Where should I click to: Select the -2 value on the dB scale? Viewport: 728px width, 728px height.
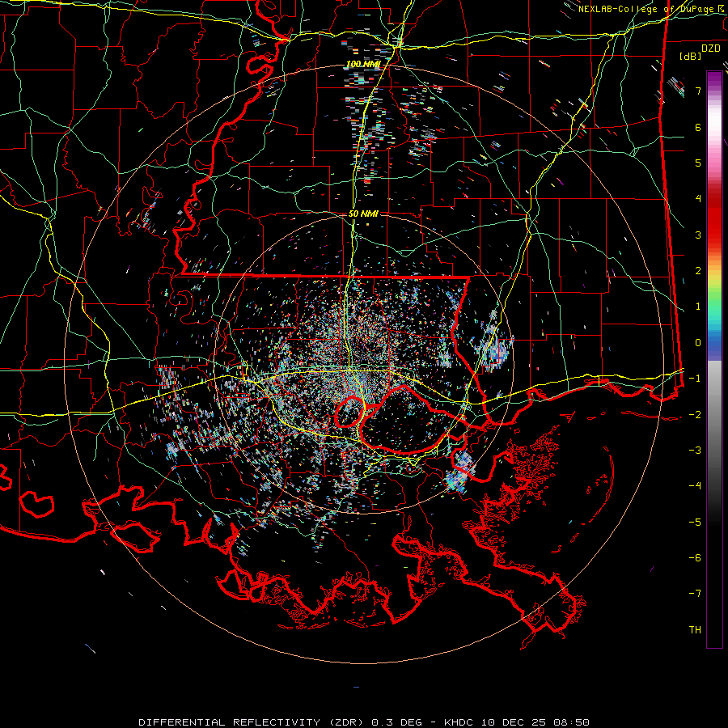click(x=695, y=414)
